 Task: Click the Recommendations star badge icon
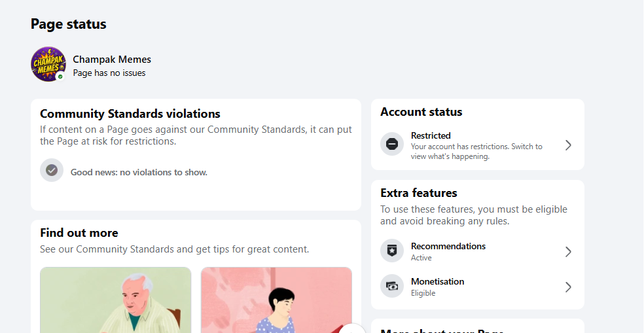pyautogui.click(x=392, y=251)
